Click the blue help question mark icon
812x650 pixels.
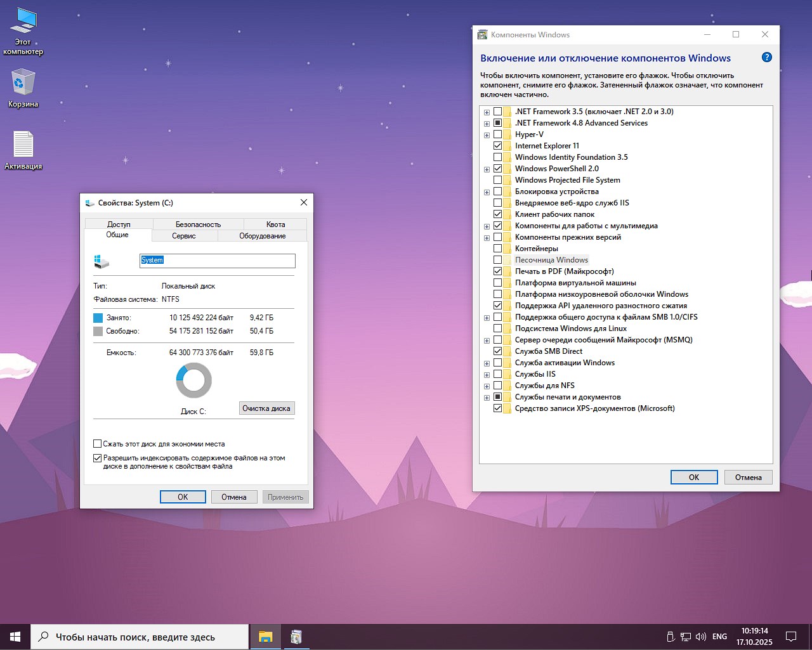point(766,58)
